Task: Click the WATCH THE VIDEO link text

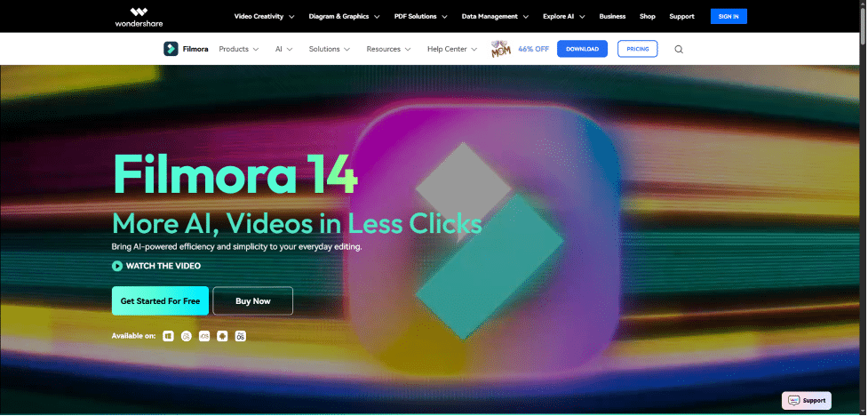Action: 163,266
